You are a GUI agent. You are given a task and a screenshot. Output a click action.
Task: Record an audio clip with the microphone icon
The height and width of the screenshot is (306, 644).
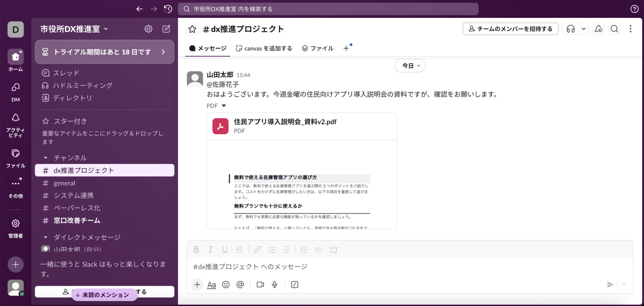click(x=274, y=285)
